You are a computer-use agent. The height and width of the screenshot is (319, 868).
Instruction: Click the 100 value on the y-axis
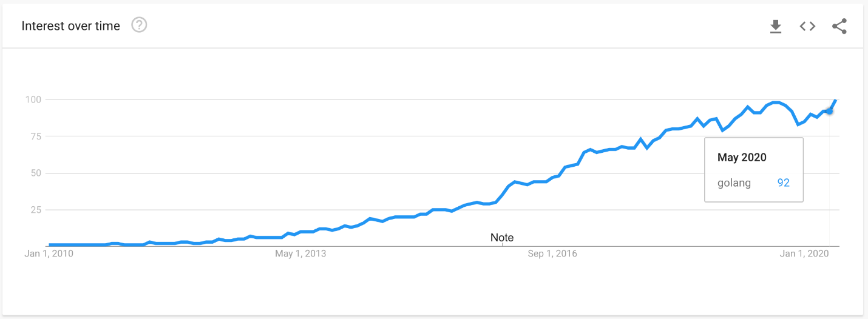tap(32, 99)
